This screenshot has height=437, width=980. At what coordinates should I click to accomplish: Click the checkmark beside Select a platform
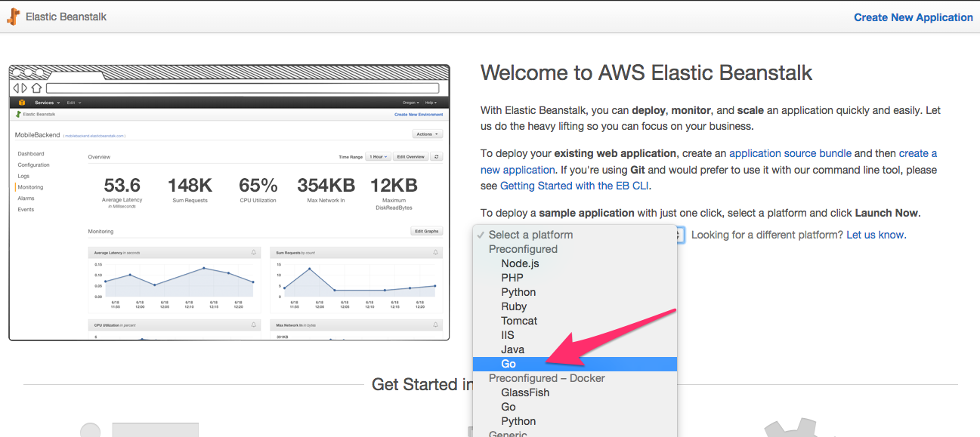[482, 235]
